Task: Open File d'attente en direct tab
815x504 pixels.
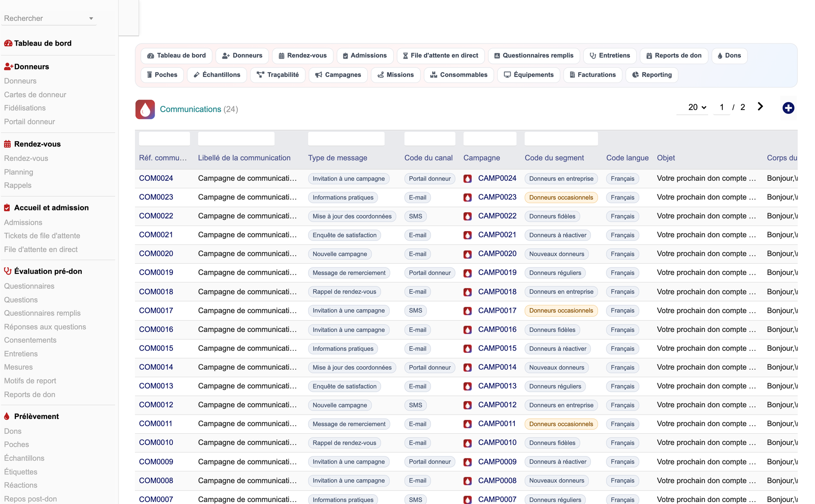Action: point(441,56)
